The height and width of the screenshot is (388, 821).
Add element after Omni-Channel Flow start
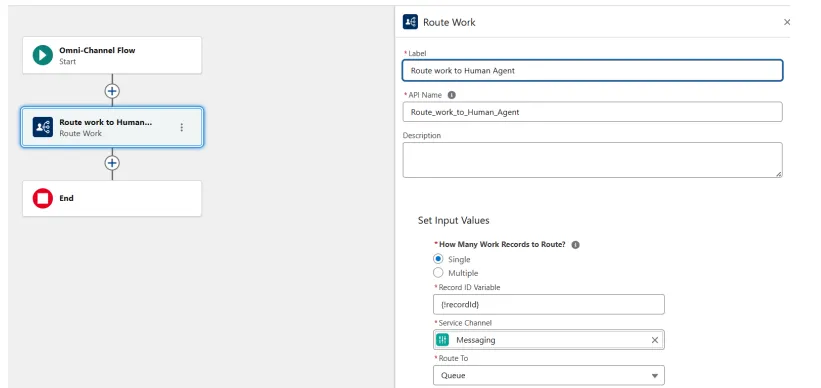click(112, 91)
